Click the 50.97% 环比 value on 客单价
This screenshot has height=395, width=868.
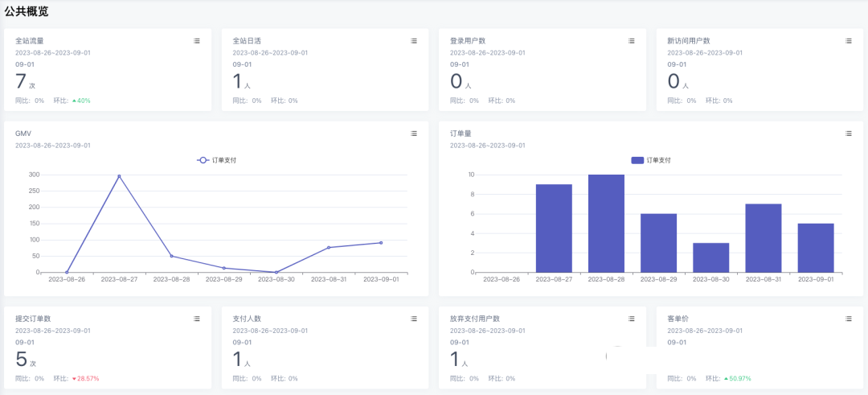pos(737,378)
